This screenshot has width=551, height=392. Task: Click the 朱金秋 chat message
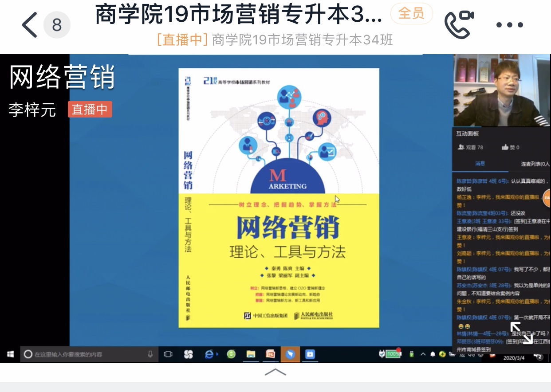(504, 306)
